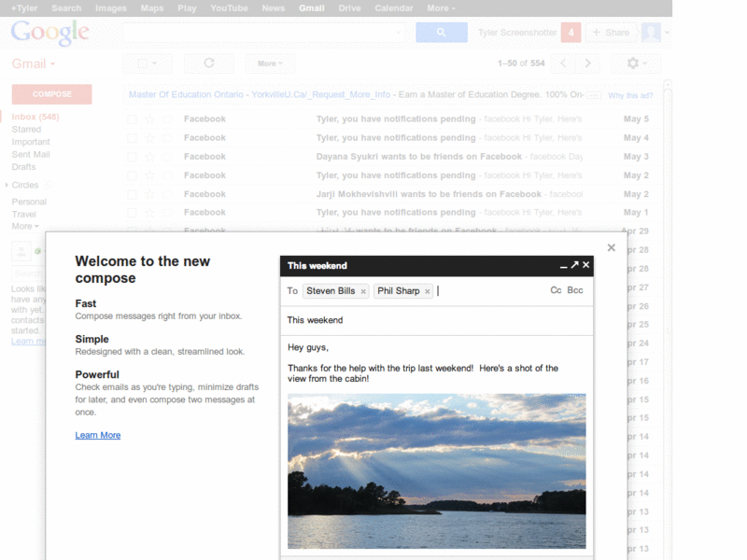Open +Tyler in the top bar
Image resolution: width=747 pixels, height=560 pixels.
pyautogui.click(x=24, y=8)
